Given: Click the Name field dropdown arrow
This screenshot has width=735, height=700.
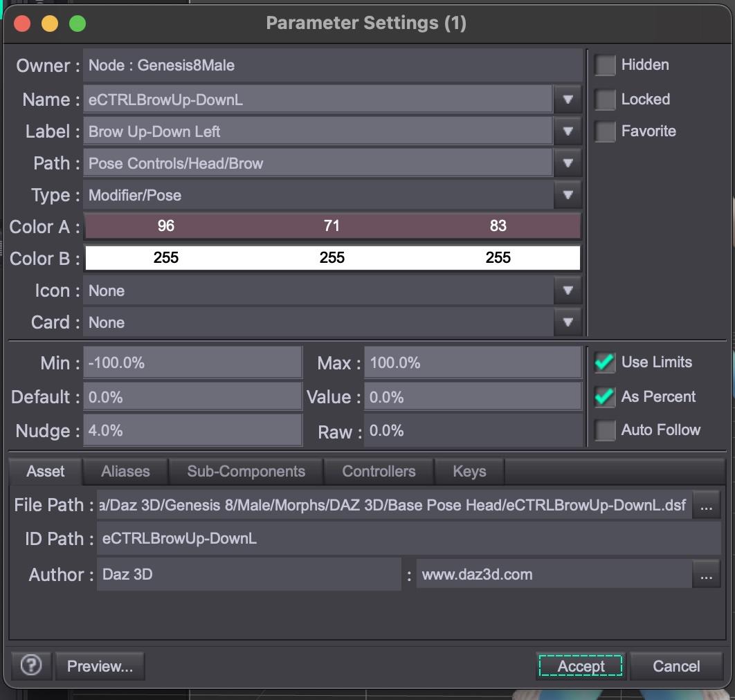Looking at the screenshot, I should [568, 100].
